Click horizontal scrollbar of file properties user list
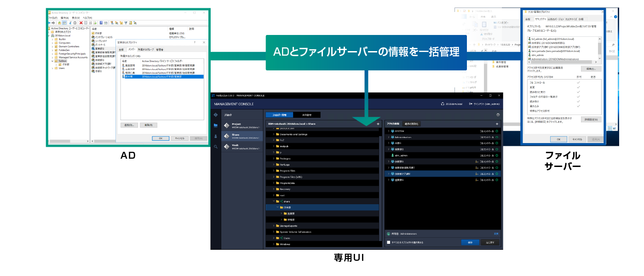This screenshot has height=276, width=644. coord(563,61)
